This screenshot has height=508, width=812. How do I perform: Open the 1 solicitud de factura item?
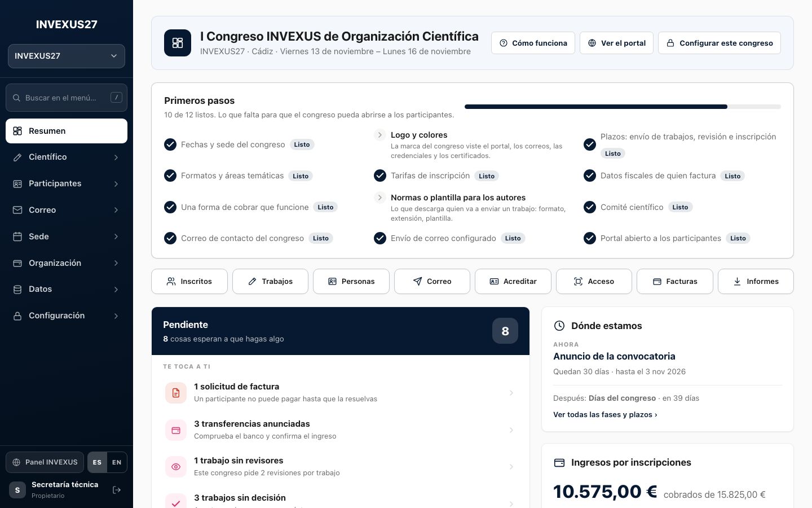tap(341, 393)
